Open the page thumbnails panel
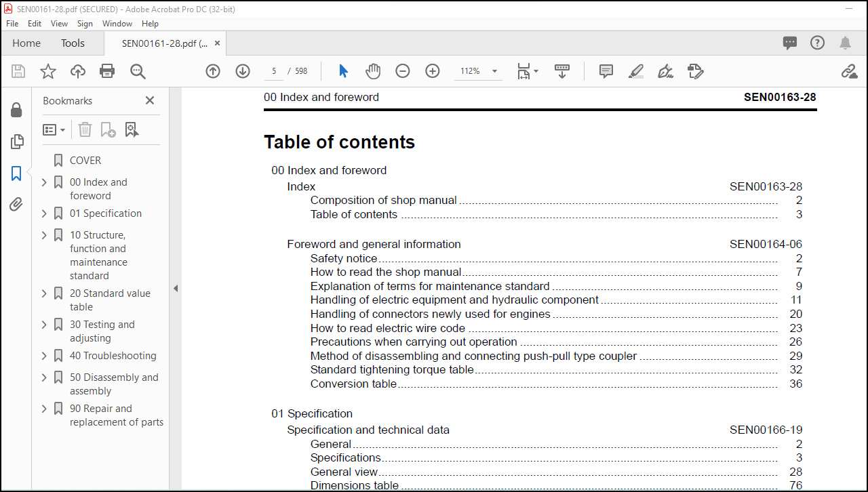The width and height of the screenshot is (868, 492). click(16, 142)
